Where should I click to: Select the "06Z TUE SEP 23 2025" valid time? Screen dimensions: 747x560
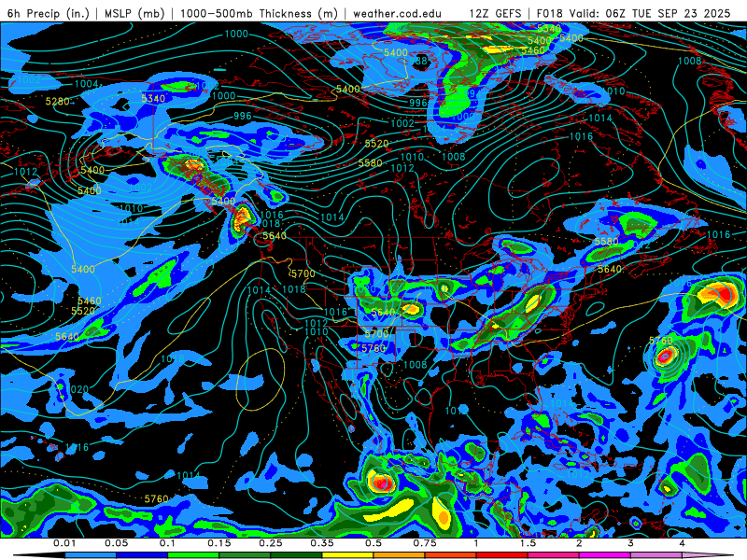(668, 13)
